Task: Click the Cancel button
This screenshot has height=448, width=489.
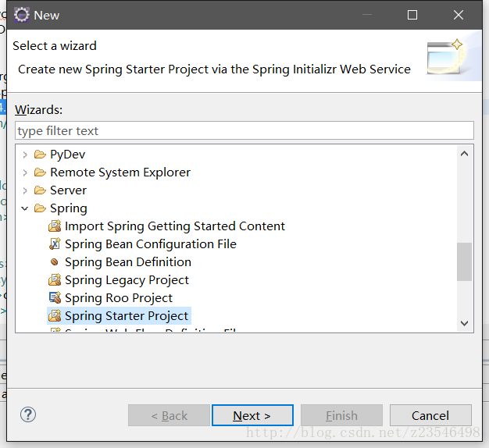Action: 430,415
